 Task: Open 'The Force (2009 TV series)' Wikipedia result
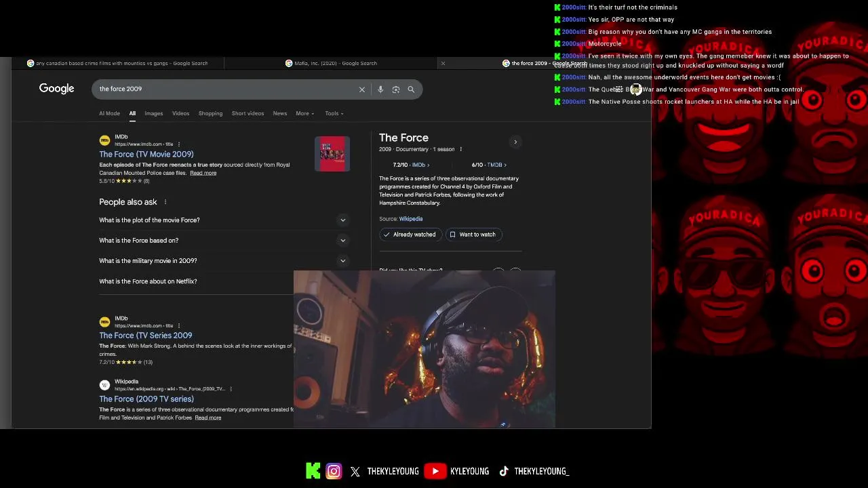pos(146,399)
